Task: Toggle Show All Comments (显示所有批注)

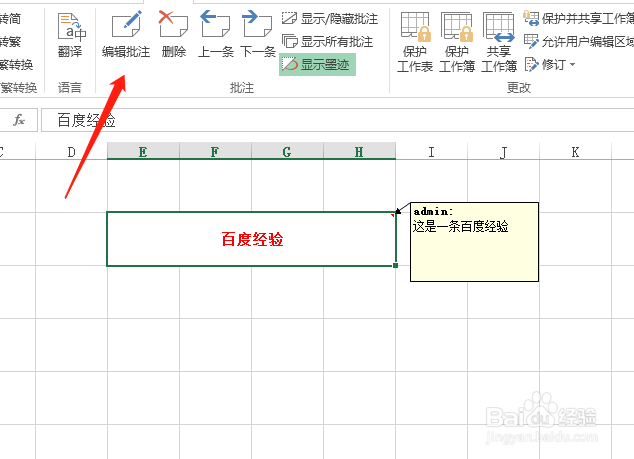Action: pos(328,41)
